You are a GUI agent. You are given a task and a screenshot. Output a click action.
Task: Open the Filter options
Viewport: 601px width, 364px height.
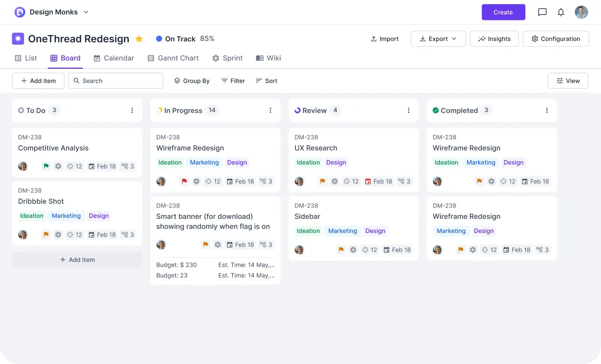(233, 81)
